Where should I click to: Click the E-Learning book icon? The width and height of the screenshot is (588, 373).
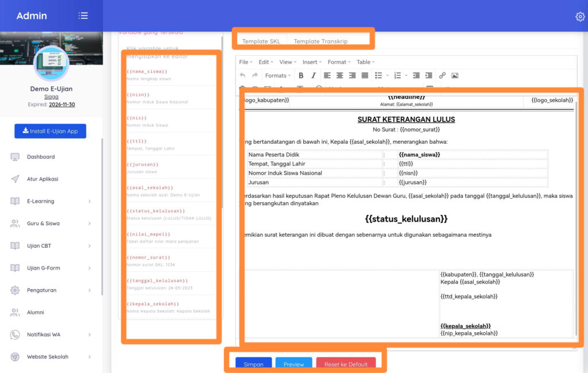[15, 201]
